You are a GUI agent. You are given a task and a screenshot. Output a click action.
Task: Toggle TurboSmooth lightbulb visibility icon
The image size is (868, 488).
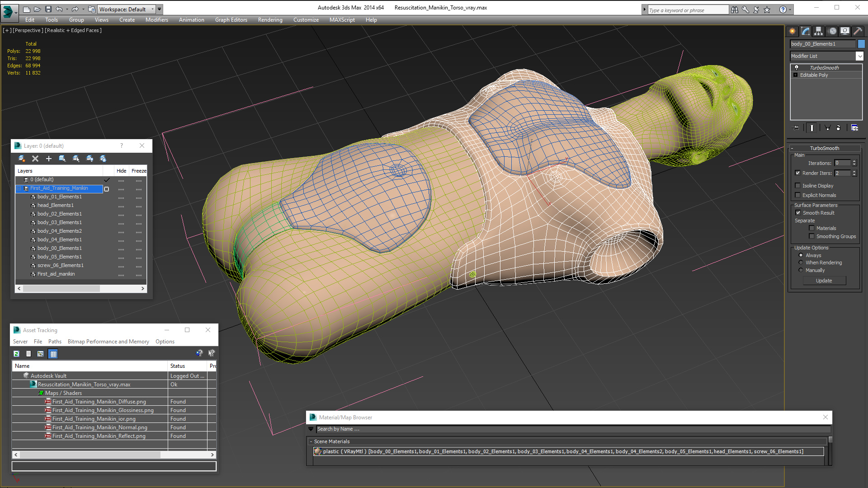(797, 67)
